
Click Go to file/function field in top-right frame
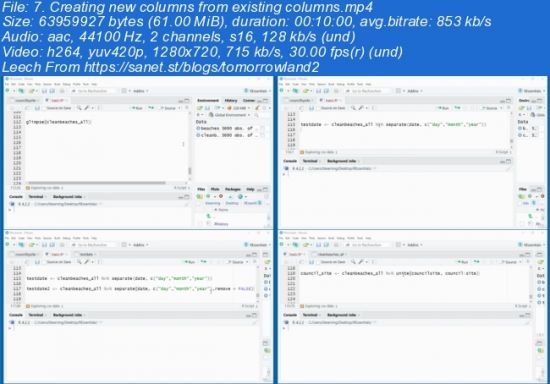click(x=367, y=91)
